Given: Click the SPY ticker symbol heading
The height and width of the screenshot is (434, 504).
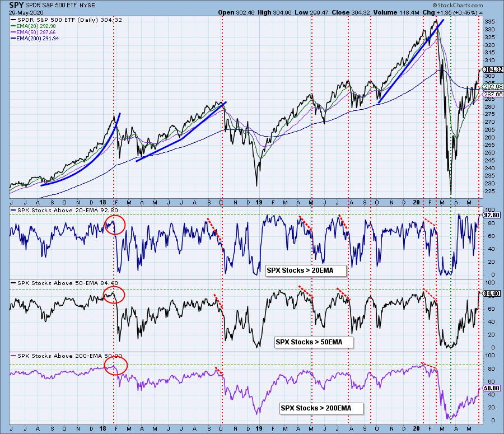Looking at the screenshot, I should (x=16, y=6).
